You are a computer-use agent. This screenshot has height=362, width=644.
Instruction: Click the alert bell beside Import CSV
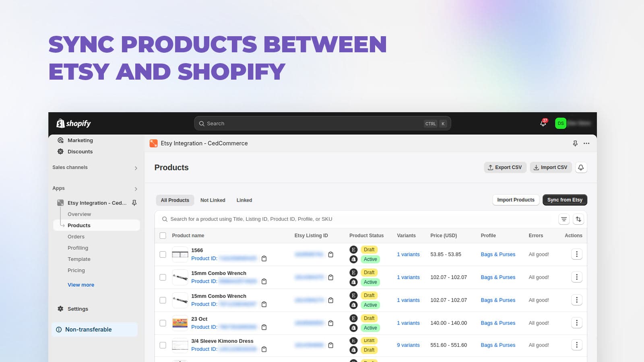click(x=581, y=167)
